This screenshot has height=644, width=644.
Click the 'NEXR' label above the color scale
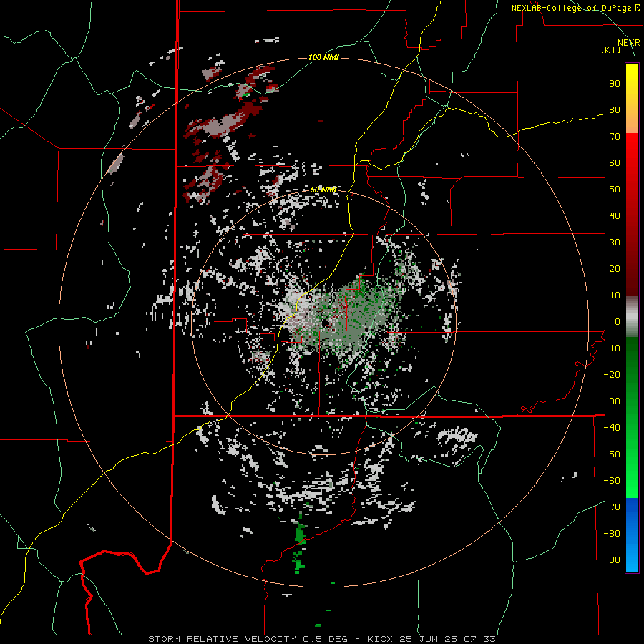(628, 43)
